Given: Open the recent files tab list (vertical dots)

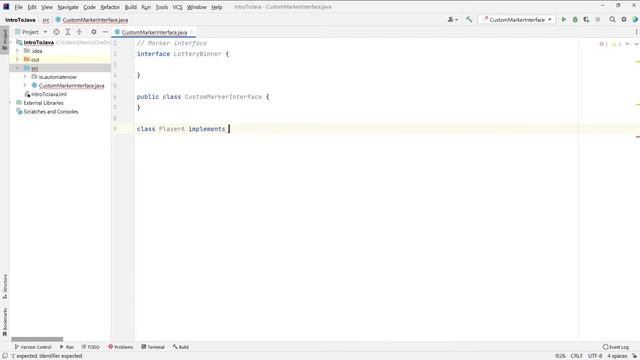Looking at the screenshot, I should point(636,32).
